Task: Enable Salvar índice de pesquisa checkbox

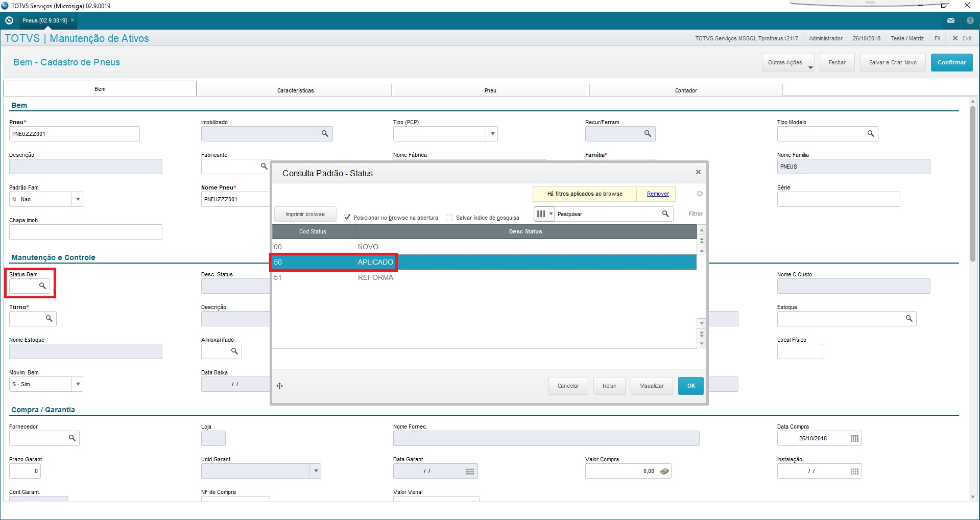Action: [x=449, y=218]
